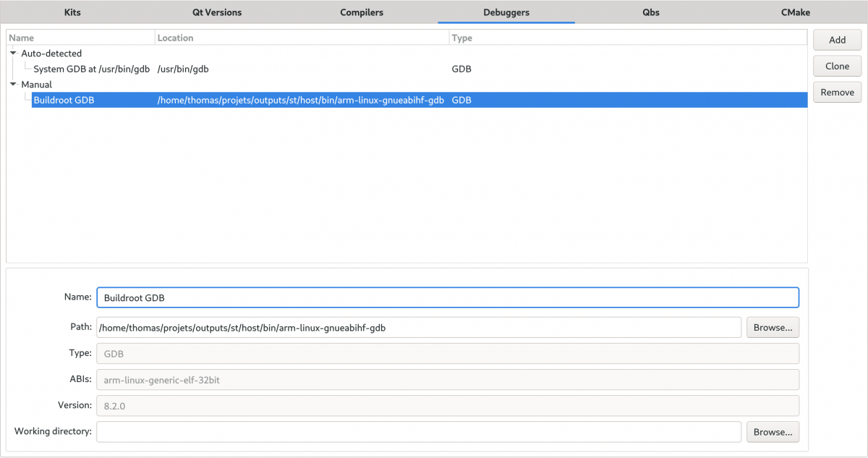868x458 pixels.
Task: Click the arm-linux-gnueabihf-gdb location cell
Action: 300,100
